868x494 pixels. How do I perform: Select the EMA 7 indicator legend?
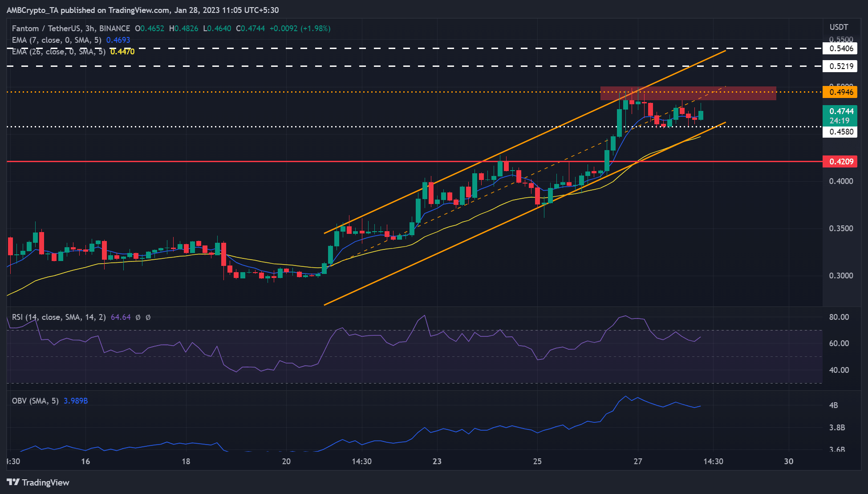[57, 40]
